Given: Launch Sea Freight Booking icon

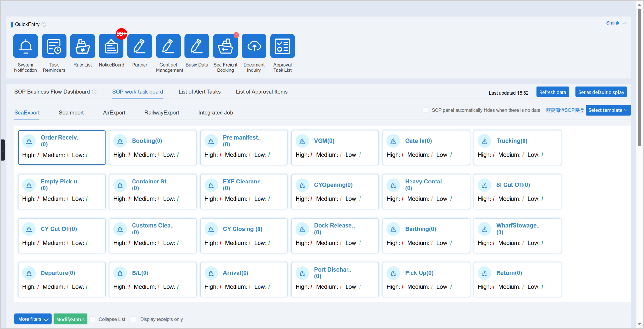Looking at the screenshot, I should (x=225, y=46).
